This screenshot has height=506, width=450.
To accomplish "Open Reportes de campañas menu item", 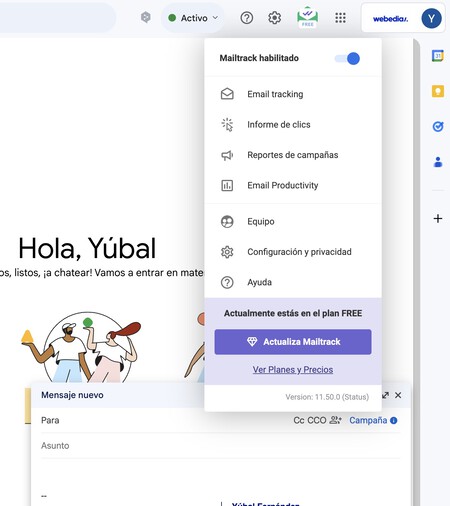I will point(293,155).
